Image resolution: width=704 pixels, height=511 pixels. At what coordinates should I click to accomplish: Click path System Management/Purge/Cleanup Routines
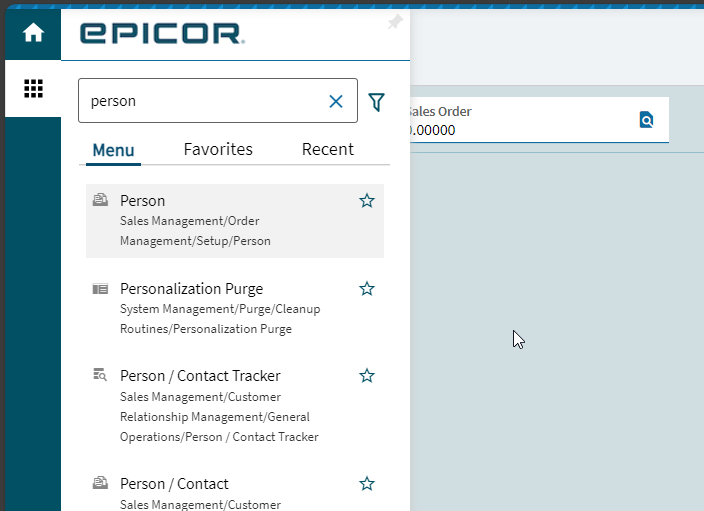coord(220,319)
